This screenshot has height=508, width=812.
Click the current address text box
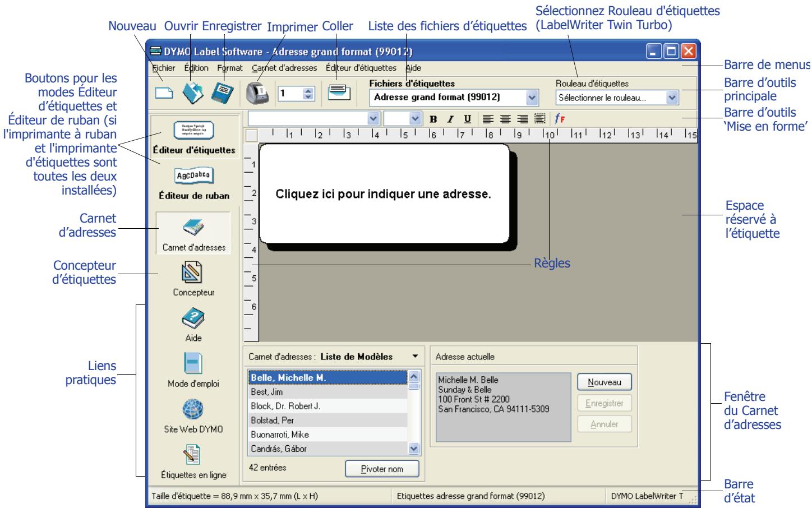pos(503,407)
